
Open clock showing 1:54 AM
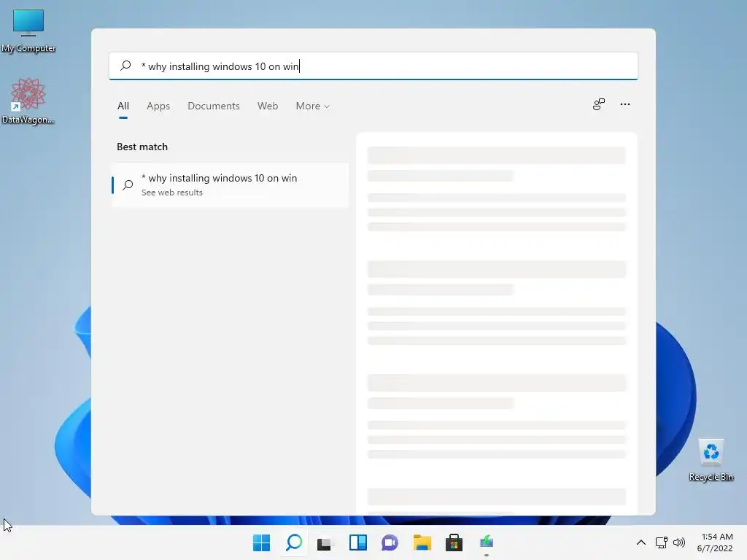coord(715,542)
